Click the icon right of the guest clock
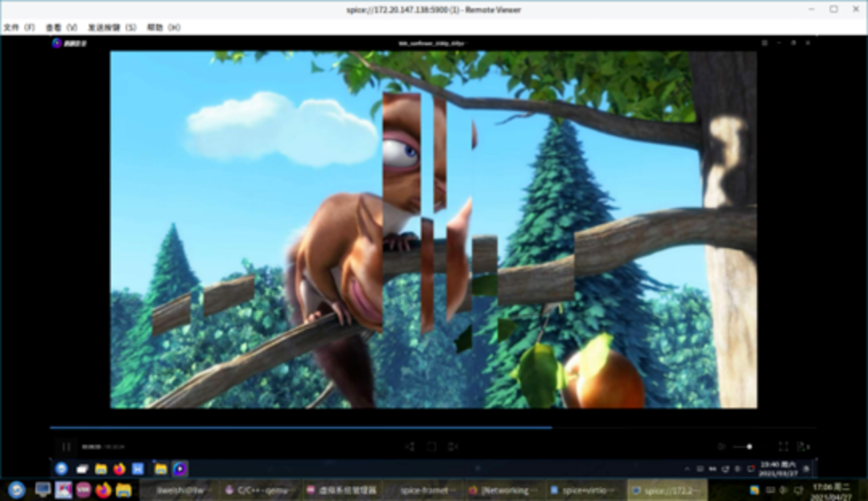The image size is (868, 501). point(806,469)
